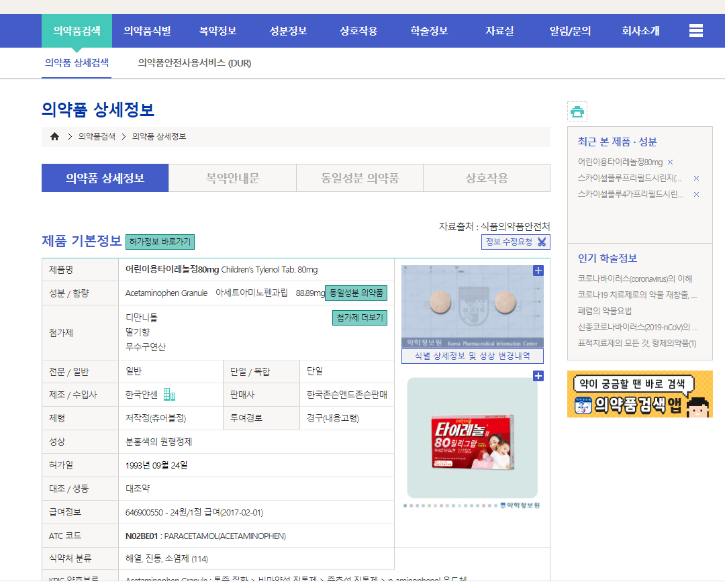Open 의약품검색 menu
The width and height of the screenshot is (725, 588).
(x=77, y=30)
